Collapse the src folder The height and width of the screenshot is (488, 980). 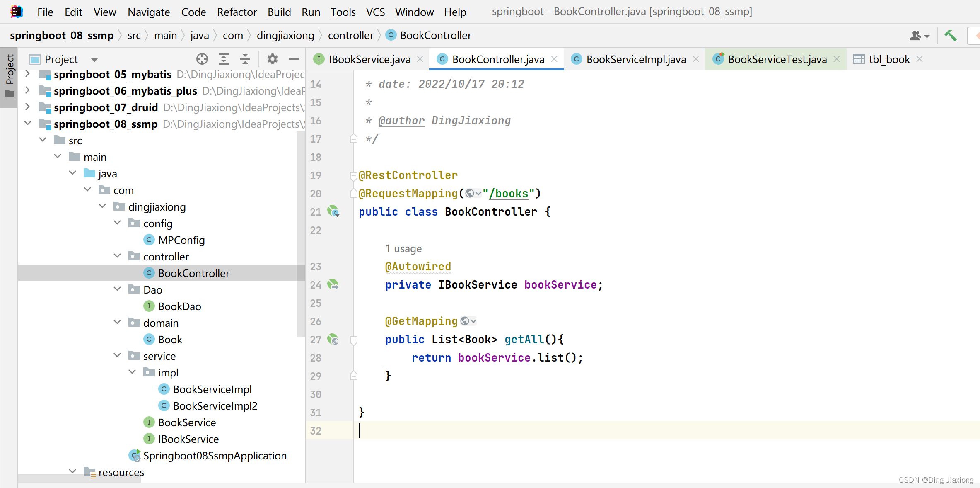point(43,140)
